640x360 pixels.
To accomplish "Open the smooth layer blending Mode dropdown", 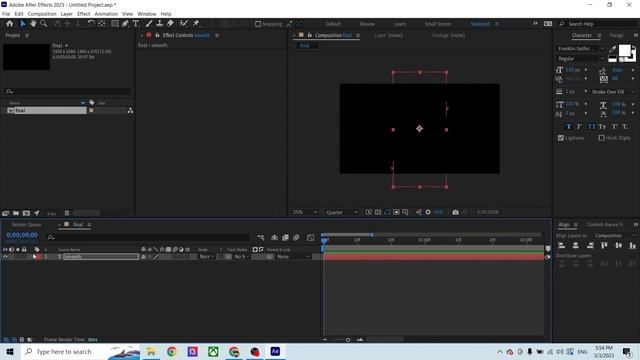I will 207,257.
